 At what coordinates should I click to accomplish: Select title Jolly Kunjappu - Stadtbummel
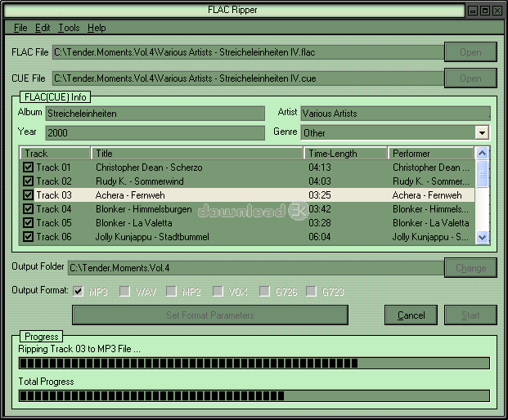coord(152,237)
